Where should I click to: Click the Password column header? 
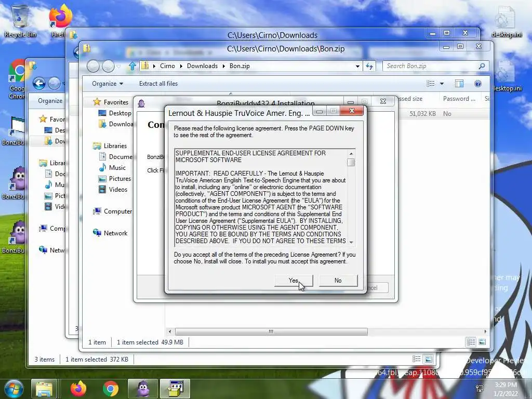pos(459,99)
